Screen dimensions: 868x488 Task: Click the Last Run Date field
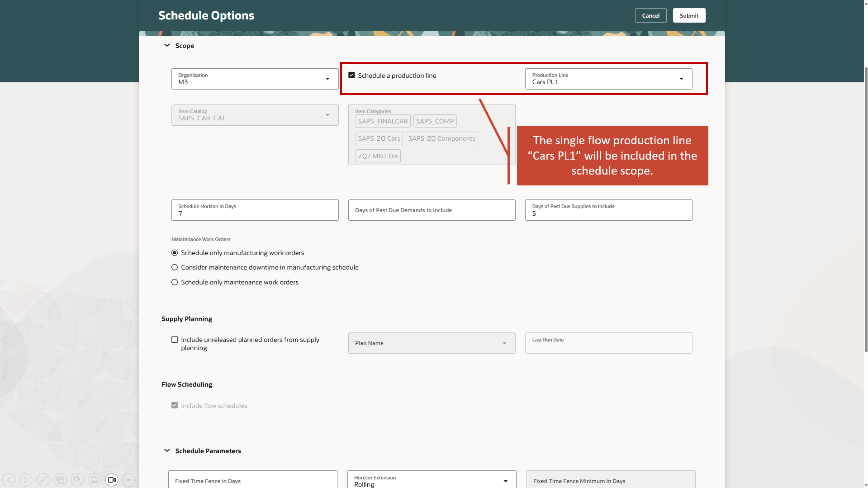coord(609,343)
